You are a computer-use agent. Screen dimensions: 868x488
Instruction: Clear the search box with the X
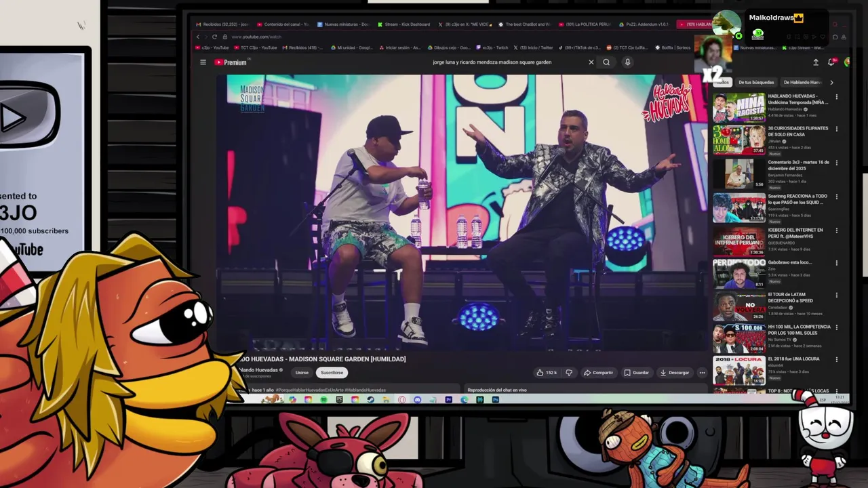pyautogui.click(x=591, y=62)
